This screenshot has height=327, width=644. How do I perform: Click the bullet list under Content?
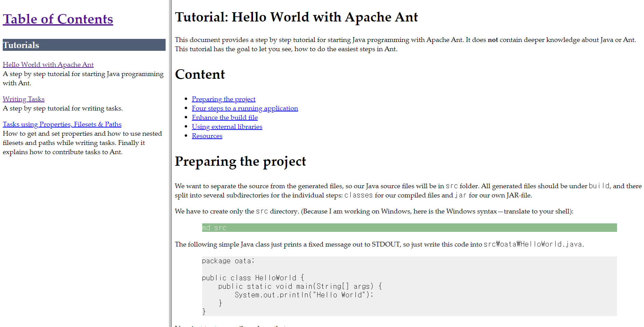(244, 117)
